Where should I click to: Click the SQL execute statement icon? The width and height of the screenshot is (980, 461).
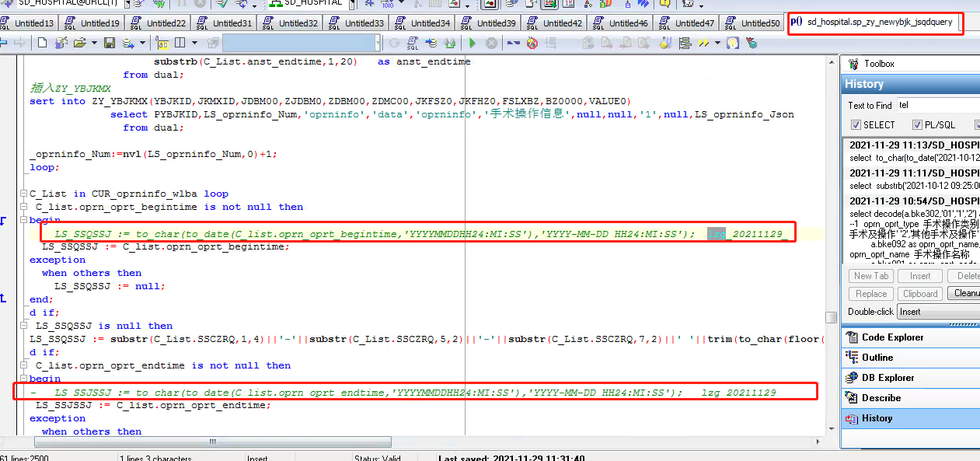click(x=412, y=43)
